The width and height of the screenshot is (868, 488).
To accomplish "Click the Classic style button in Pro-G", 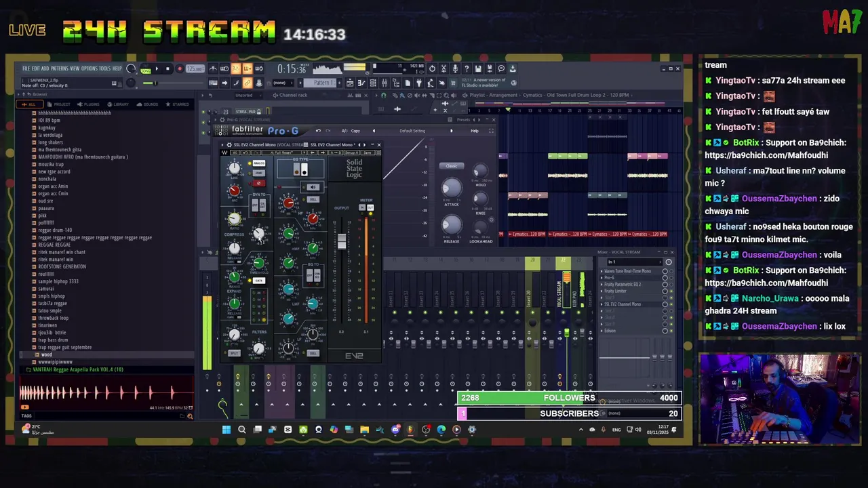I will (x=452, y=166).
